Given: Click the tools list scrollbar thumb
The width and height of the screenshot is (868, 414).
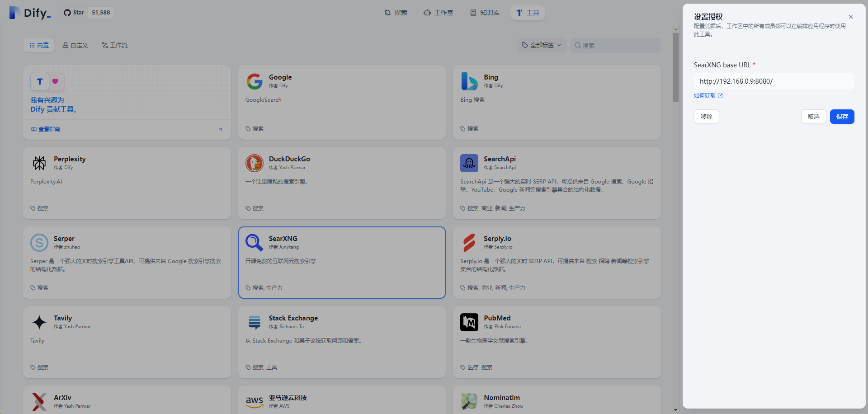Looking at the screenshot, I should (675, 67).
